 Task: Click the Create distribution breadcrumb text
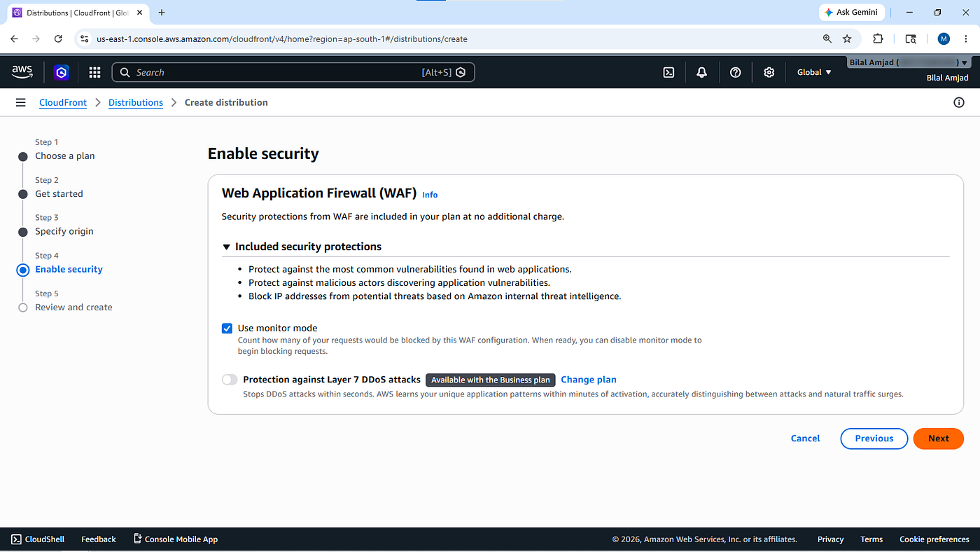(226, 102)
